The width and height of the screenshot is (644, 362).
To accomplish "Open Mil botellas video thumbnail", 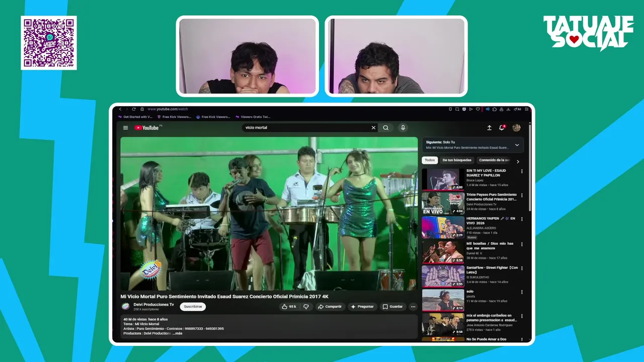I will point(443,251).
